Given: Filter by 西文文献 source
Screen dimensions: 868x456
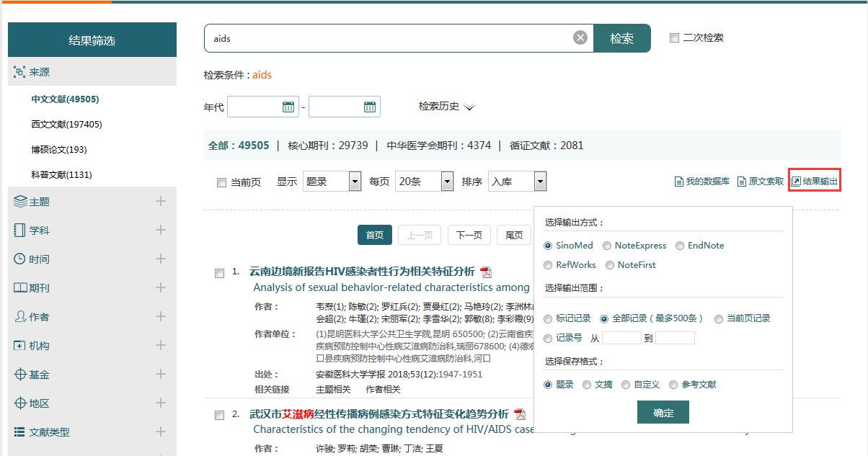Looking at the screenshot, I should [x=66, y=125].
